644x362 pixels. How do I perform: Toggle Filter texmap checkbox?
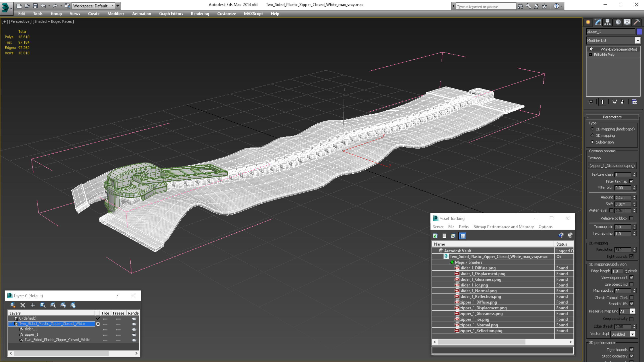click(631, 181)
